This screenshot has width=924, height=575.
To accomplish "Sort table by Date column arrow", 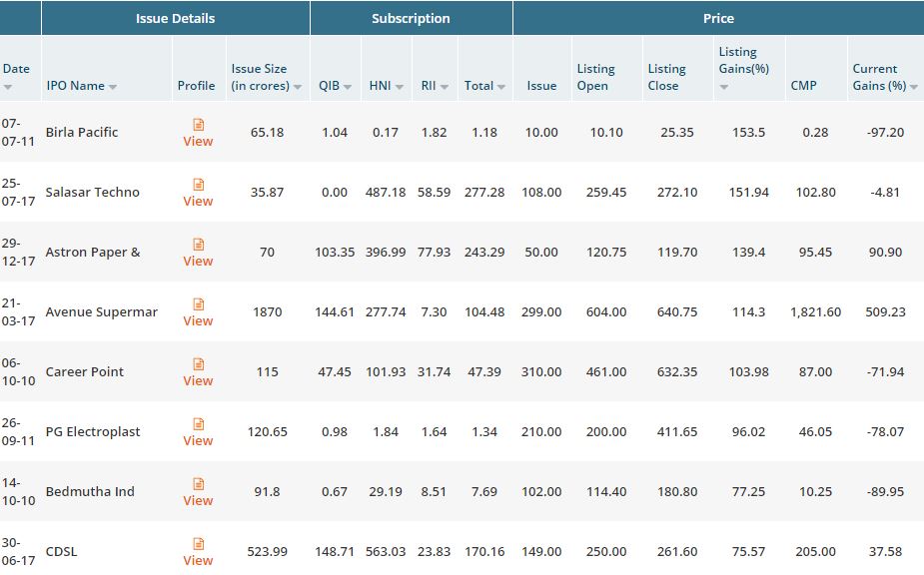I will tap(8, 87).
